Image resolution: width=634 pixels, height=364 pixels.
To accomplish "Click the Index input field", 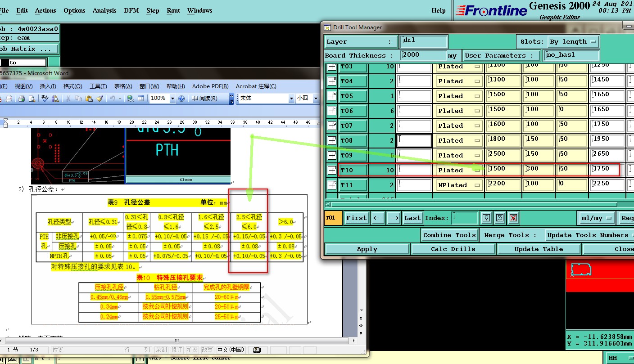I will [465, 218].
